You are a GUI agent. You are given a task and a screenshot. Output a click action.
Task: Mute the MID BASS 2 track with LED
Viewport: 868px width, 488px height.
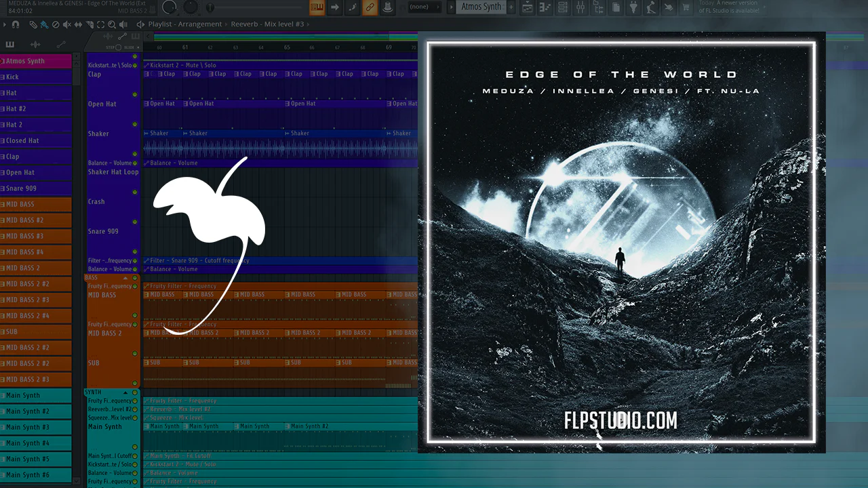pos(135,354)
